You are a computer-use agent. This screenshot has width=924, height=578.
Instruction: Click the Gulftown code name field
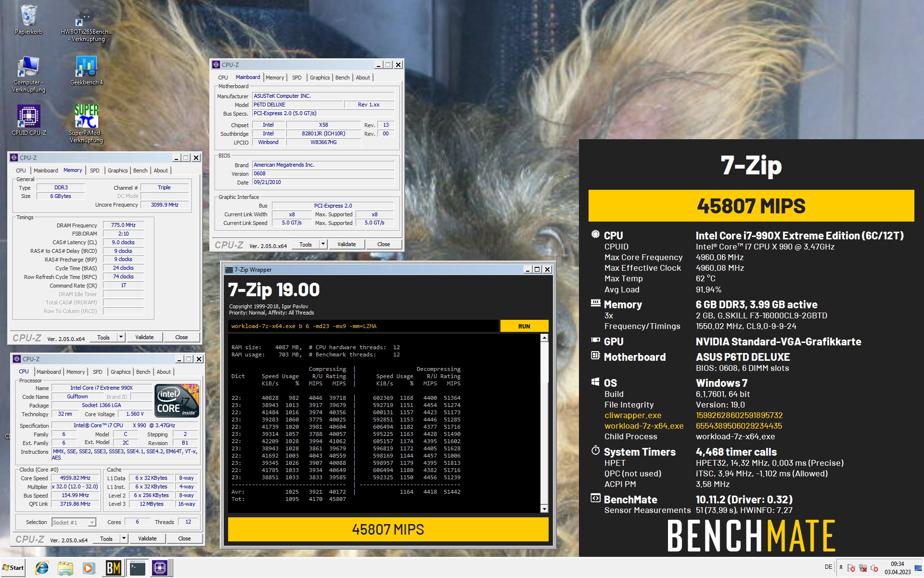[77, 396]
